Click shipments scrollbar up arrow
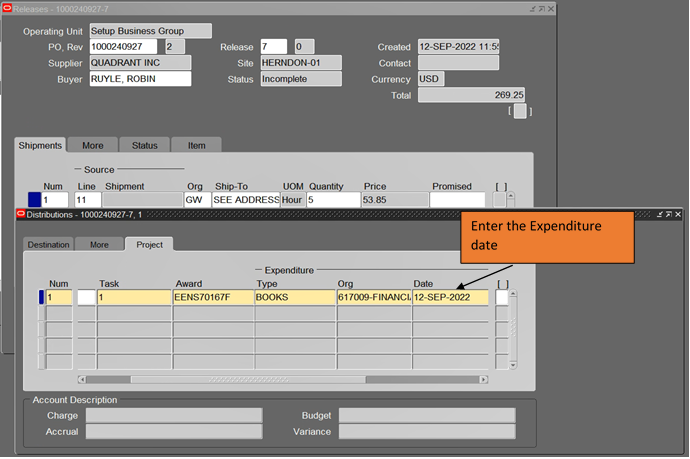Viewport: 690px width, 459px height. click(510, 195)
